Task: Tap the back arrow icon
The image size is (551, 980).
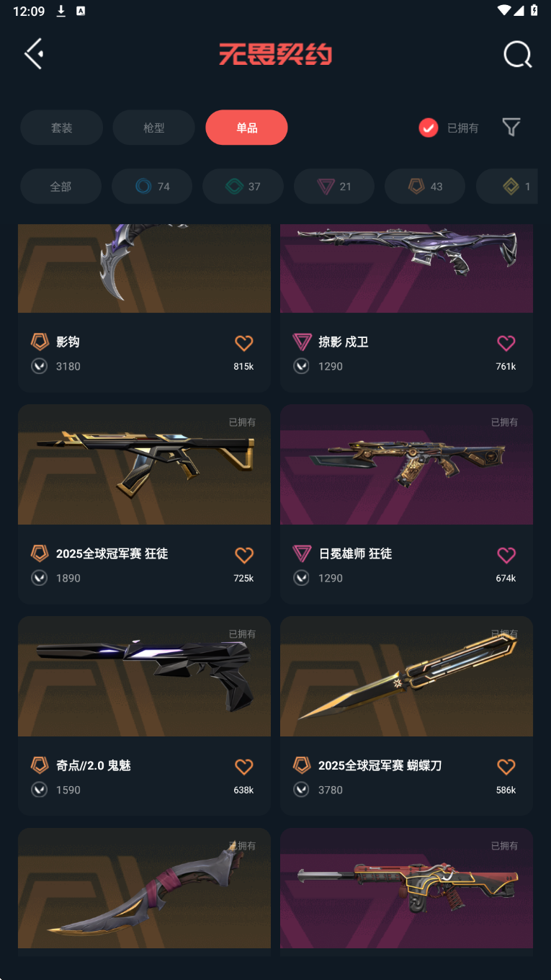Action: 34,53
